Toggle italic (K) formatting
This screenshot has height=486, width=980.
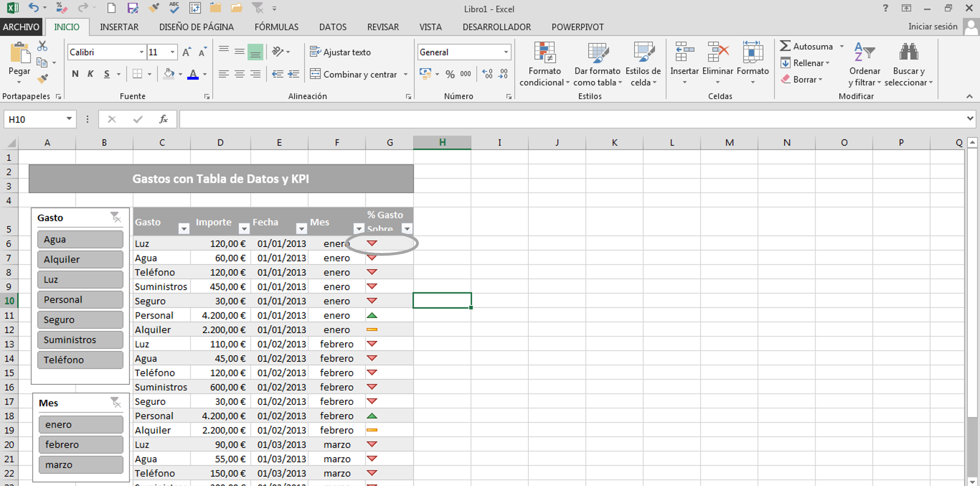point(91,74)
